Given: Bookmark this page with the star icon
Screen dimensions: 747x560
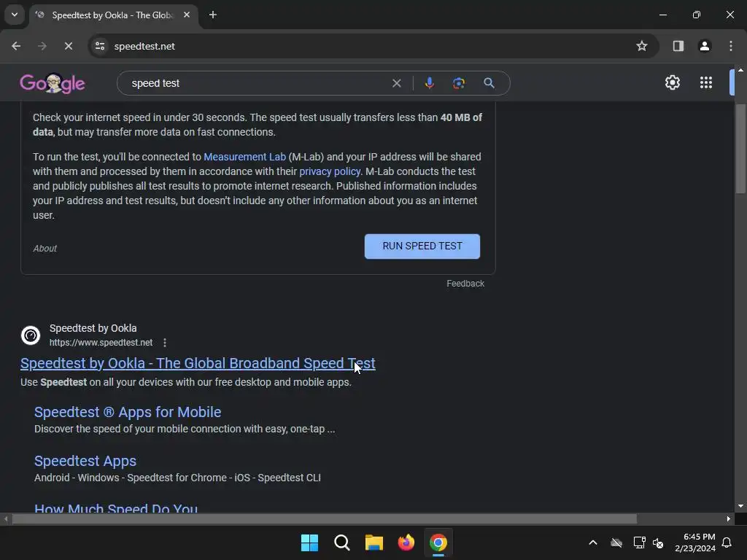Looking at the screenshot, I should tap(642, 46).
